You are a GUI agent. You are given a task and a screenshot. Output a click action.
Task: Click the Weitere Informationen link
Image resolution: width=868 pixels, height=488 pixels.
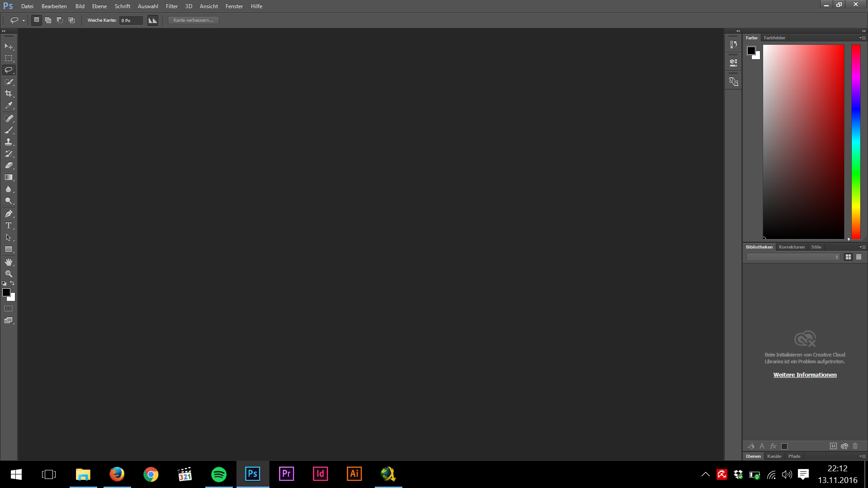pyautogui.click(x=805, y=375)
